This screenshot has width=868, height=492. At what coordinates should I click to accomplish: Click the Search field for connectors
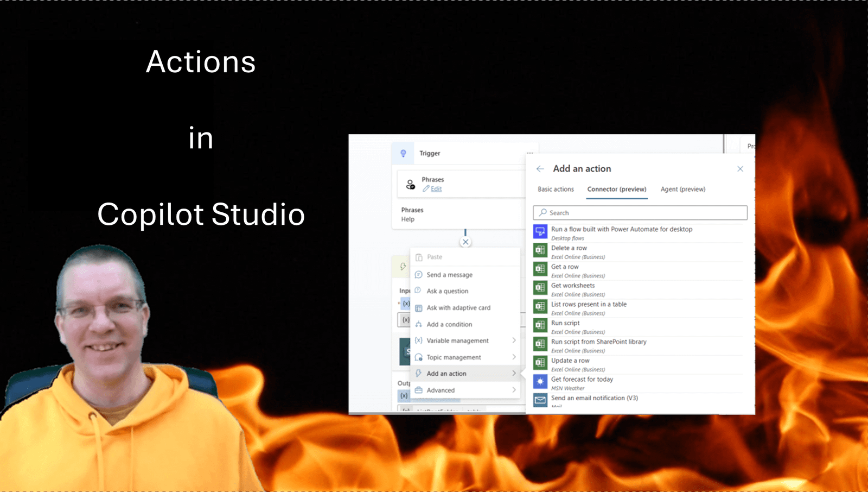click(640, 213)
